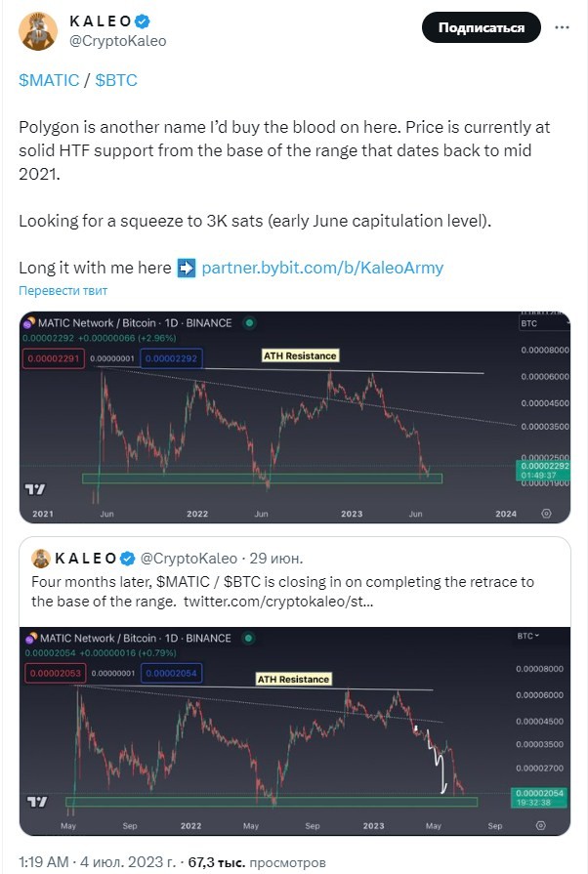Open the three-dot more options menu

click(x=562, y=27)
